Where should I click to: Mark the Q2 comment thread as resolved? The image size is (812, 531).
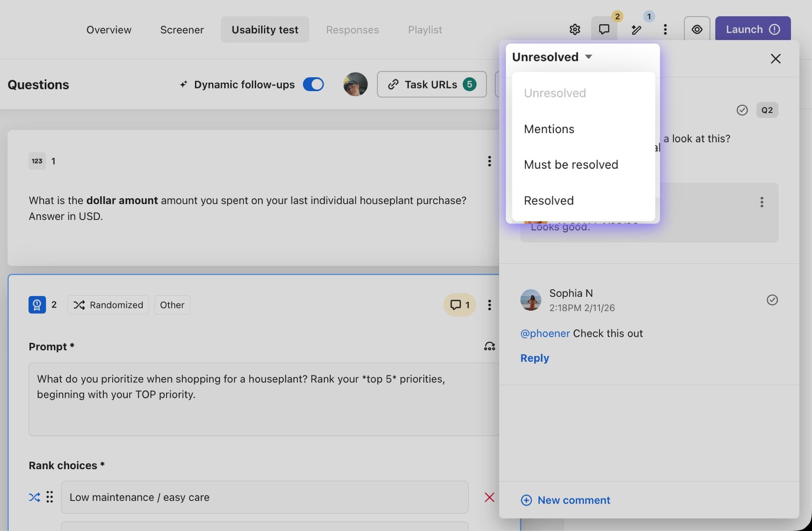[742, 110]
